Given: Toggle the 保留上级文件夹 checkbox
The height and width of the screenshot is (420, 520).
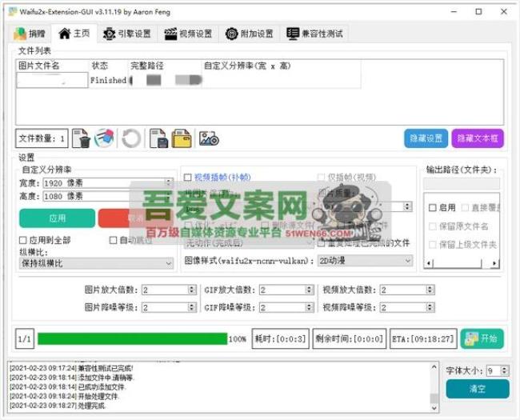Looking at the screenshot, I should point(433,245).
